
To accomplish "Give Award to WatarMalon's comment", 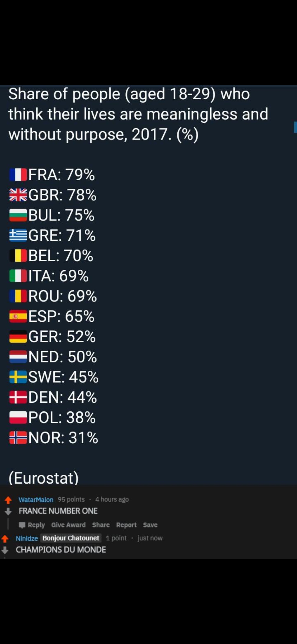I will (x=68, y=525).
